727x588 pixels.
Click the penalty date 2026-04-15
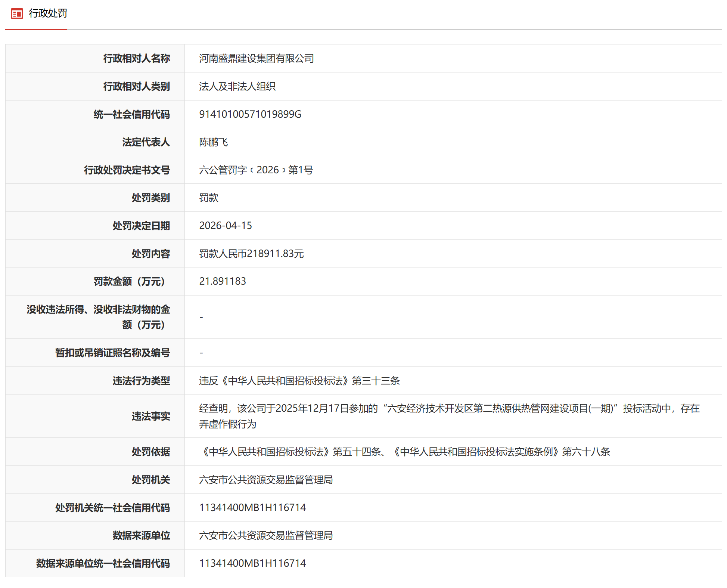(x=225, y=226)
